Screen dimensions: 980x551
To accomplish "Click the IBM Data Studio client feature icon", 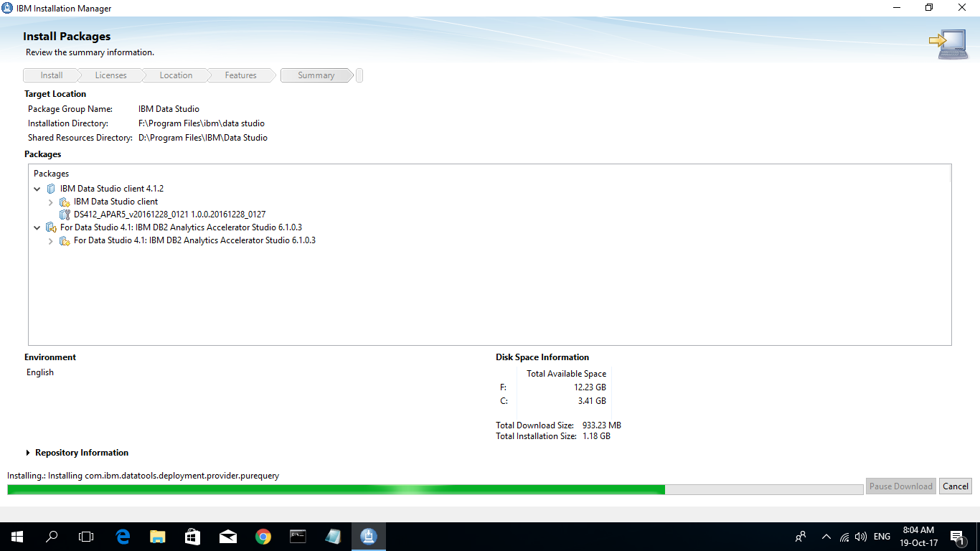I will click(65, 202).
